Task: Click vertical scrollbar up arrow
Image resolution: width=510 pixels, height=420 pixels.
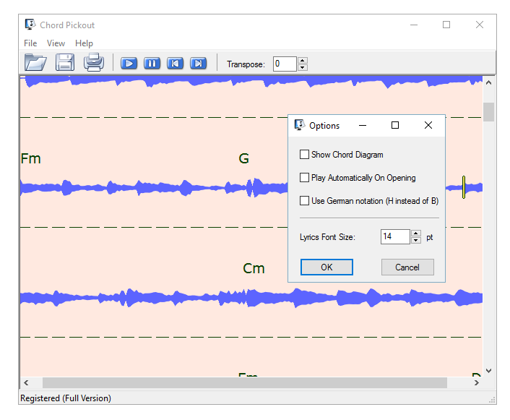Action: (x=488, y=82)
